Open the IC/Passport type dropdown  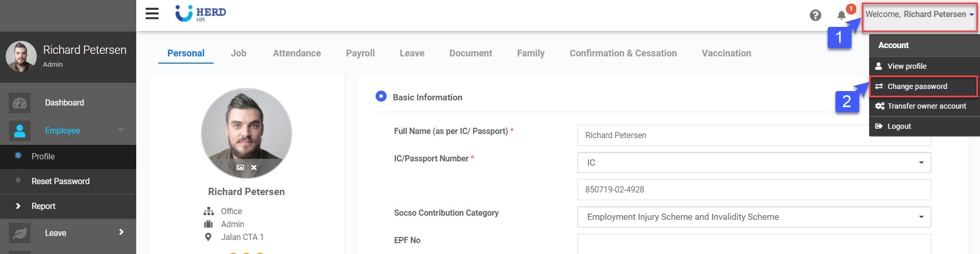point(754,162)
